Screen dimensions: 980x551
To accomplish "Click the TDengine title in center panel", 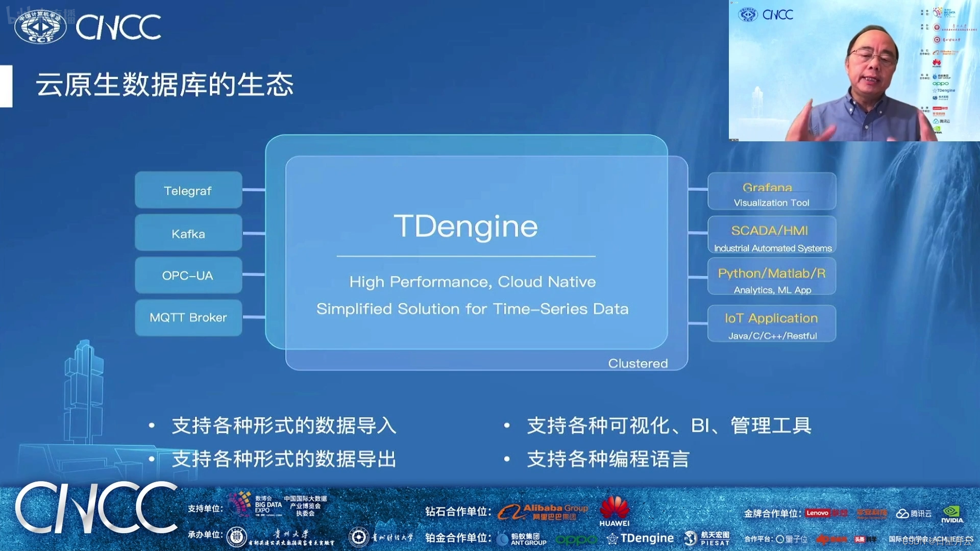I will point(465,226).
